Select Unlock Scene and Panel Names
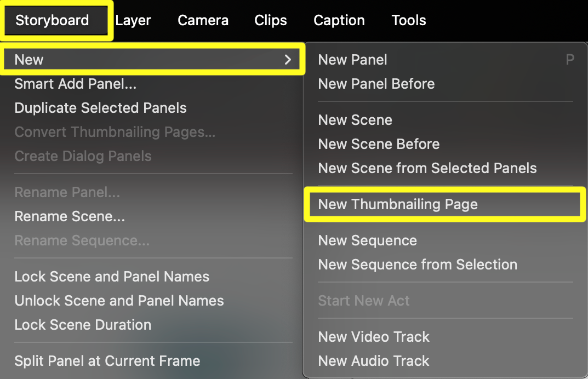 [x=119, y=301]
